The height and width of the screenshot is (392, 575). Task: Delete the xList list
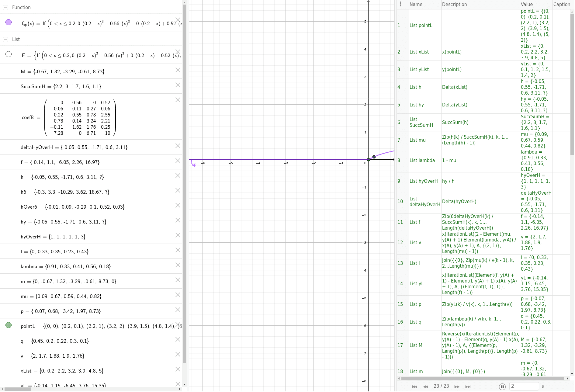tap(178, 369)
